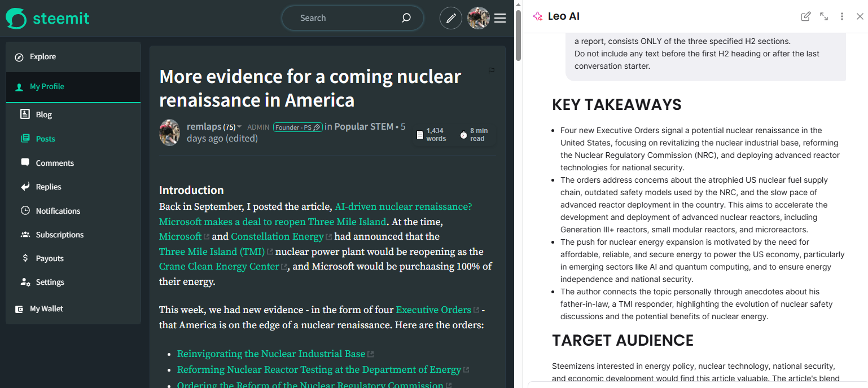Click the 1,434 words count
The width and height of the screenshot is (868, 388).
(431, 135)
